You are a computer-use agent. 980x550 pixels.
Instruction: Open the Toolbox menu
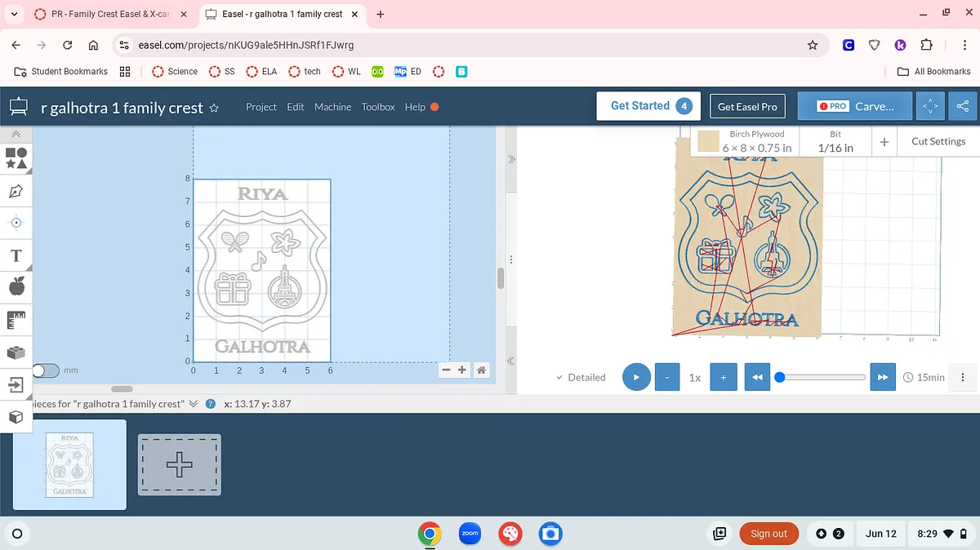(378, 107)
